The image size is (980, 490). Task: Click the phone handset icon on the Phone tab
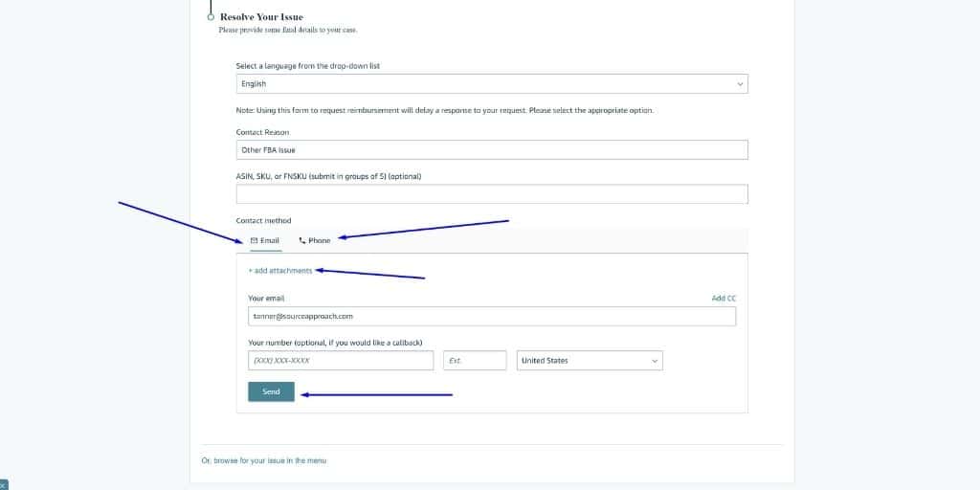click(302, 240)
